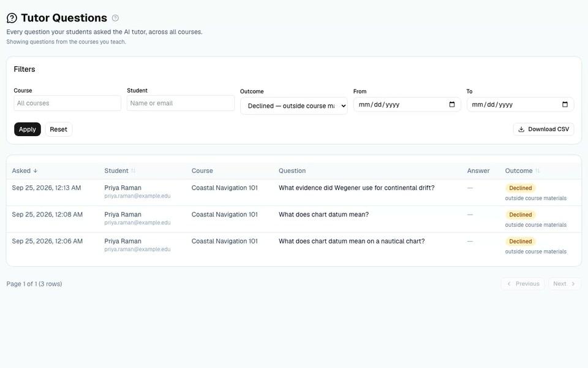Click the Filters heading

pyautogui.click(x=24, y=69)
